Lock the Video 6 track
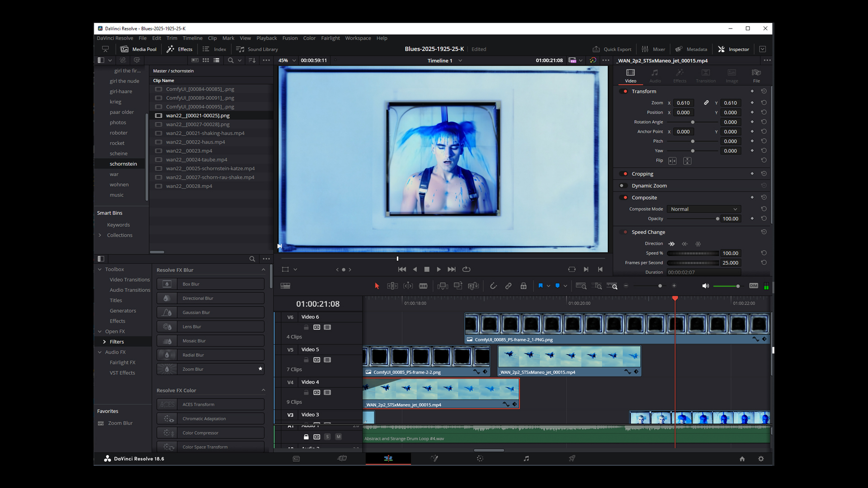868x488 pixels. tap(306, 327)
